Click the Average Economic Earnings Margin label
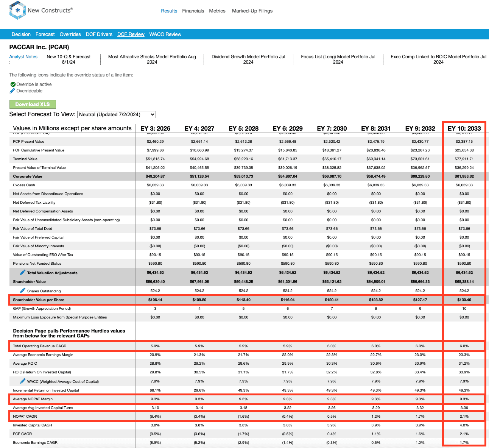 [x=43, y=355]
